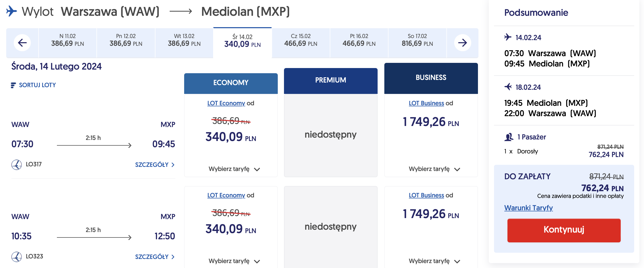Click the LOT logo beside LO323
This screenshot has width=644, height=268.
click(x=17, y=257)
